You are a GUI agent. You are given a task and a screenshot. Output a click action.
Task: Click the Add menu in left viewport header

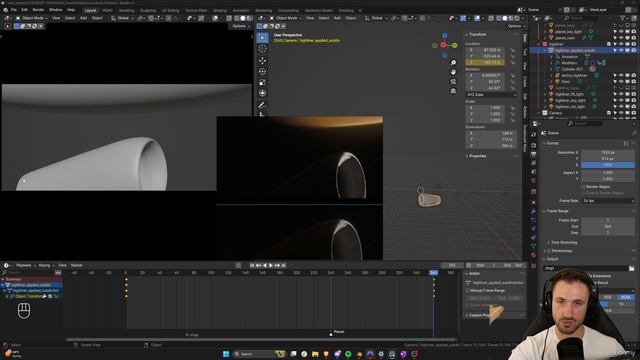pos(83,18)
